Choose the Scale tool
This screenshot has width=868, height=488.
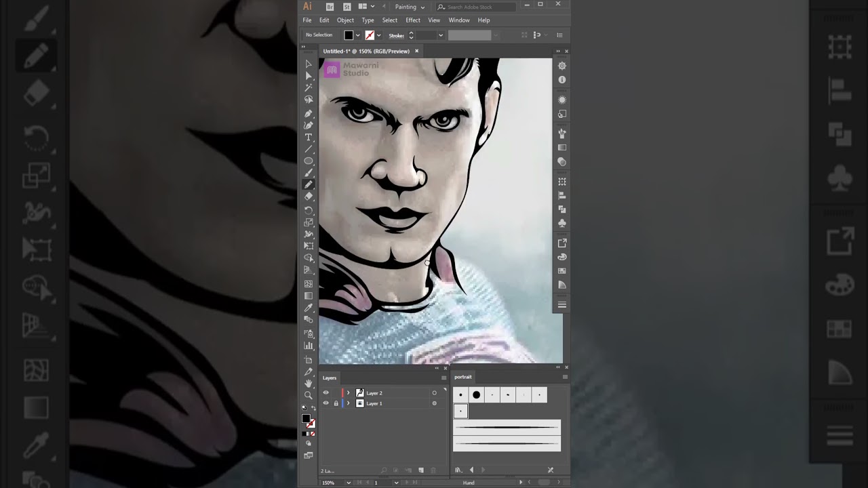(x=309, y=222)
